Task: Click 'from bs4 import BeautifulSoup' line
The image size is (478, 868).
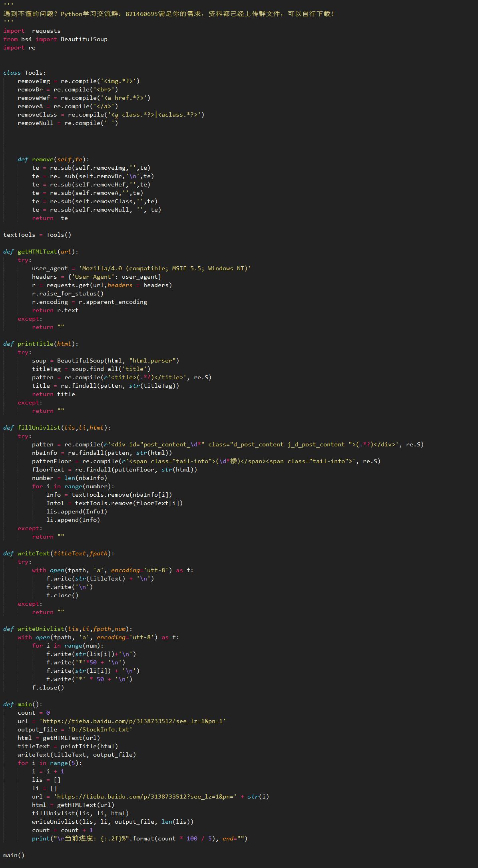Action: pyautogui.click(x=55, y=39)
